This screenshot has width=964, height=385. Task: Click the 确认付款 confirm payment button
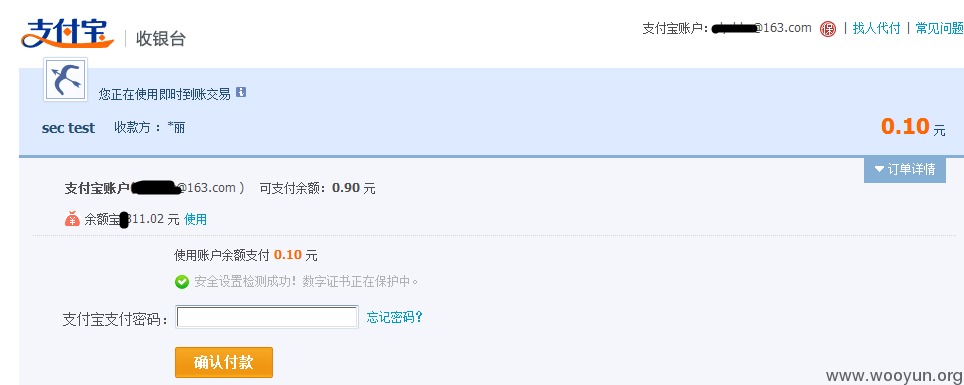224,362
